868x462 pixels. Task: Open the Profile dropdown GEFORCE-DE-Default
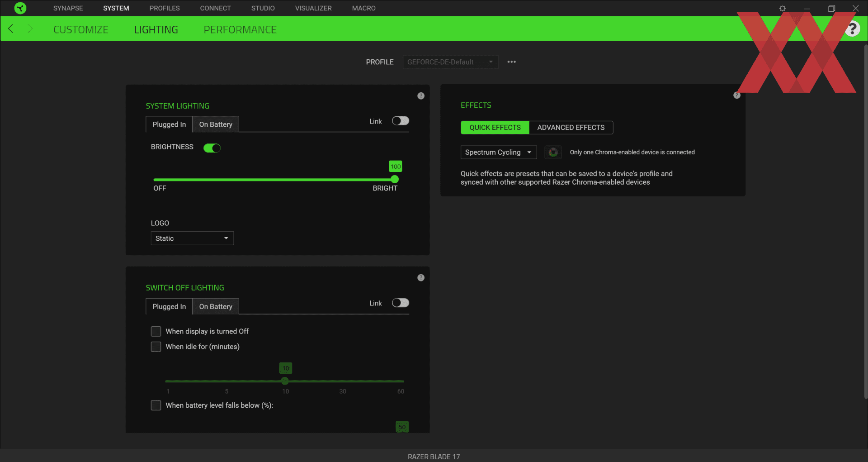pos(450,62)
